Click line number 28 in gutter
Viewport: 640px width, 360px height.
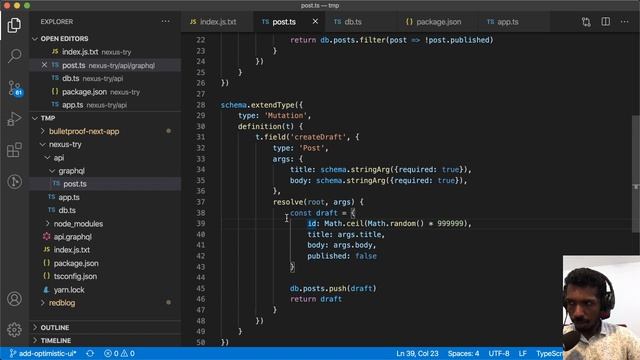(x=200, y=105)
